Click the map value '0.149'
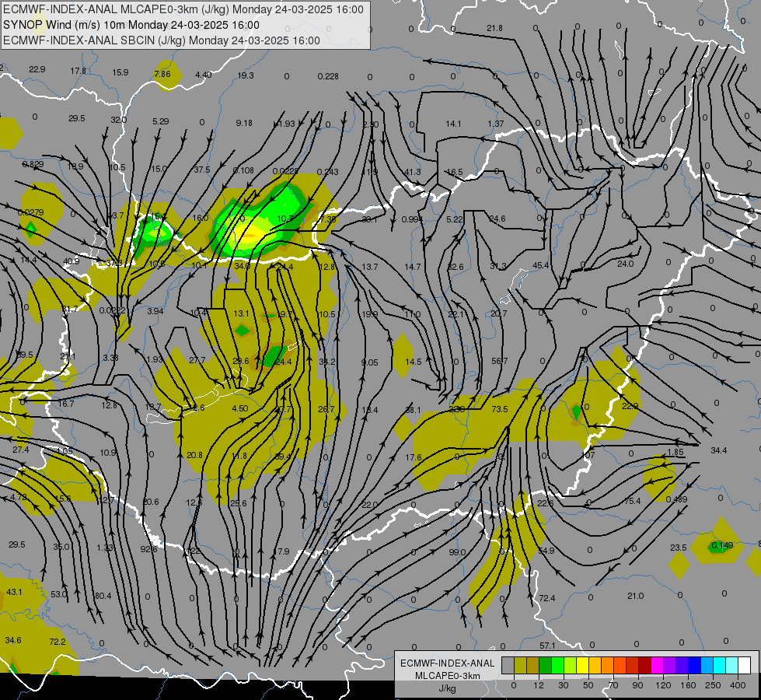761x700 pixels. [x=721, y=545]
